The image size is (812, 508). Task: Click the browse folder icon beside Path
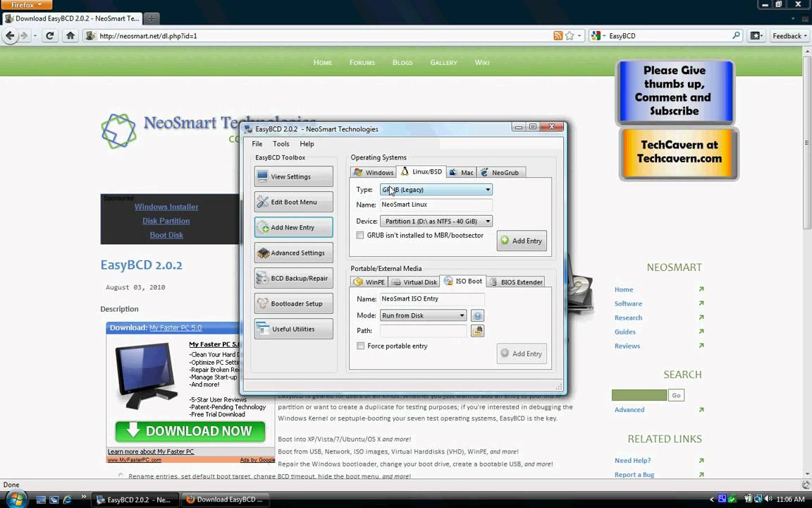pyautogui.click(x=477, y=331)
